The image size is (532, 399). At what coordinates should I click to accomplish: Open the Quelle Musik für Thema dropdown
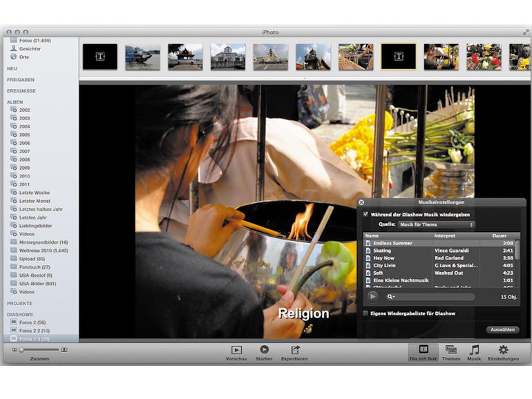(437, 224)
